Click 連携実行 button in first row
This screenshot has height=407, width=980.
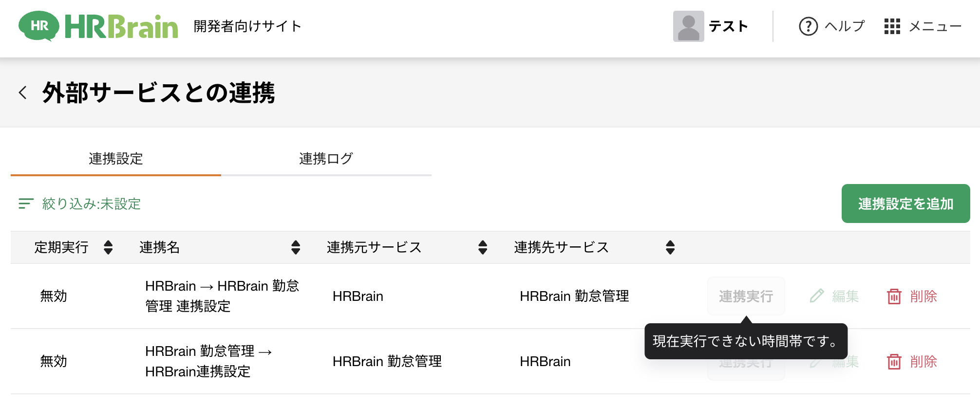click(x=746, y=296)
